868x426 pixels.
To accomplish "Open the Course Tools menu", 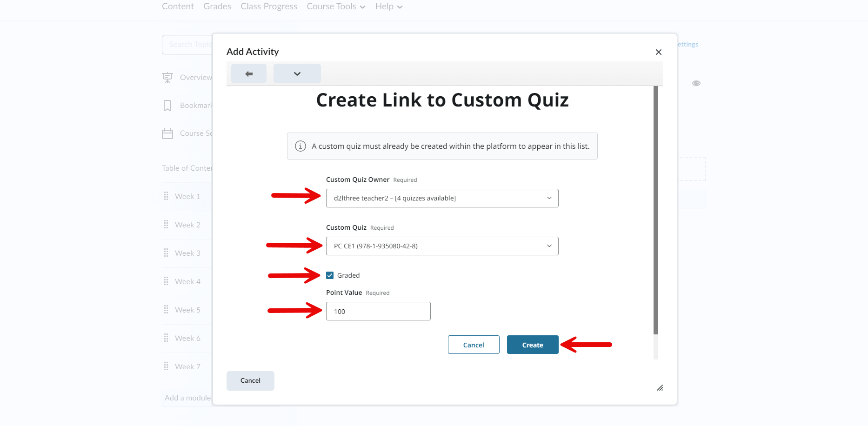I will click(x=336, y=7).
